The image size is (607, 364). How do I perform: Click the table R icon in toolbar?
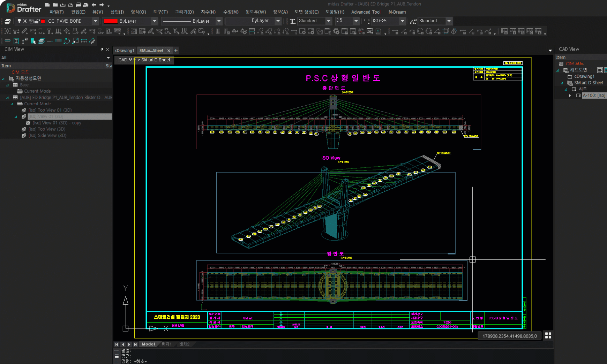(504, 31)
